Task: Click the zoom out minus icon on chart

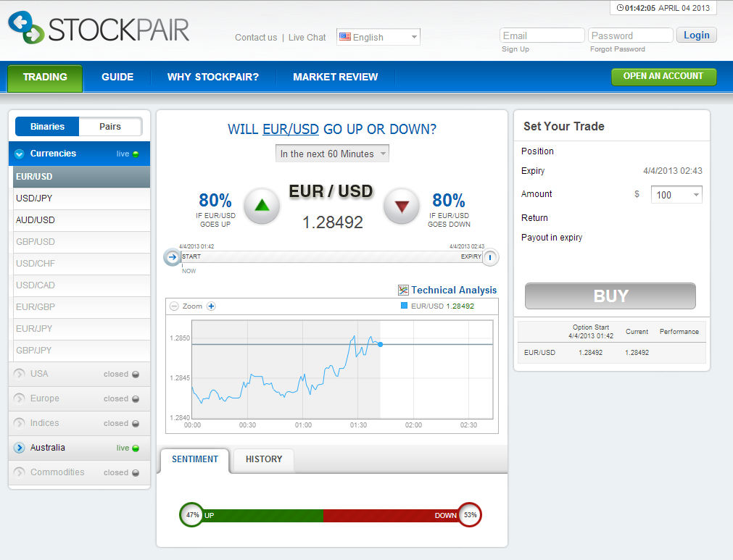Action: [x=174, y=306]
